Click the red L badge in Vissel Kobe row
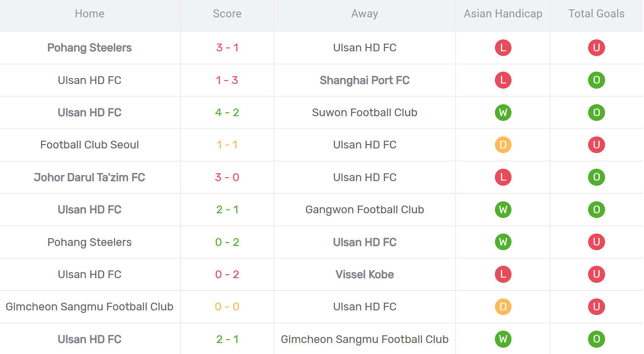Viewport: 644px width, 354px height. pos(503,274)
